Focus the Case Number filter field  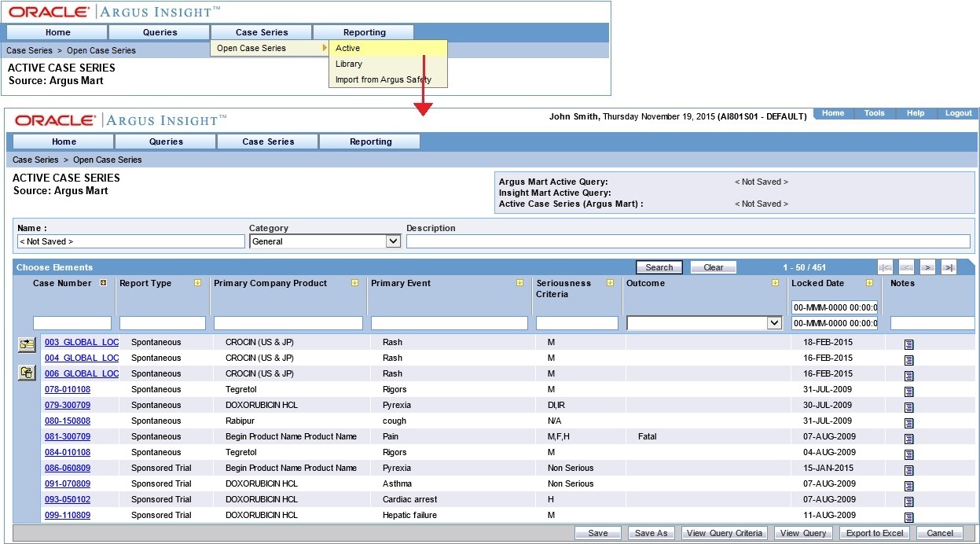[72, 323]
